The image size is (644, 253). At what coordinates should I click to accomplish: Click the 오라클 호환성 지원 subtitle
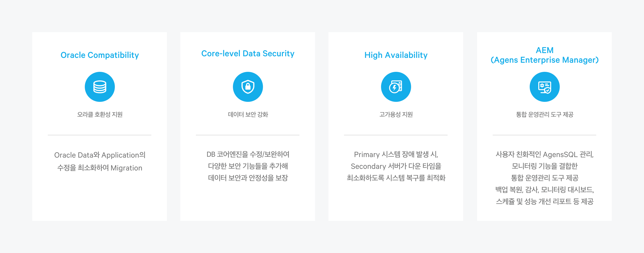pyautogui.click(x=100, y=114)
